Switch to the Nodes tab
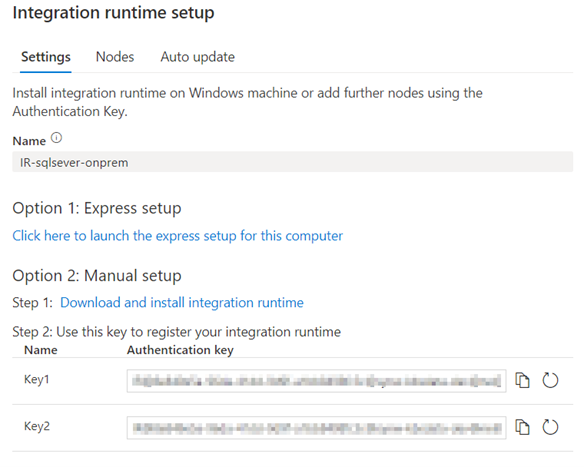The height and width of the screenshot is (467, 584). click(x=115, y=57)
